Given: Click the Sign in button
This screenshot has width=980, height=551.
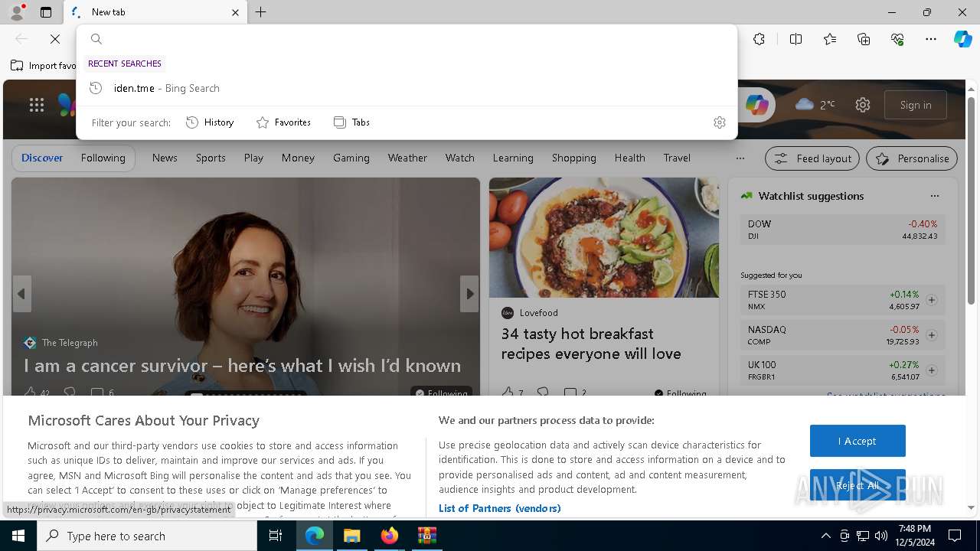Looking at the screenshot, I should pos(916,105).
